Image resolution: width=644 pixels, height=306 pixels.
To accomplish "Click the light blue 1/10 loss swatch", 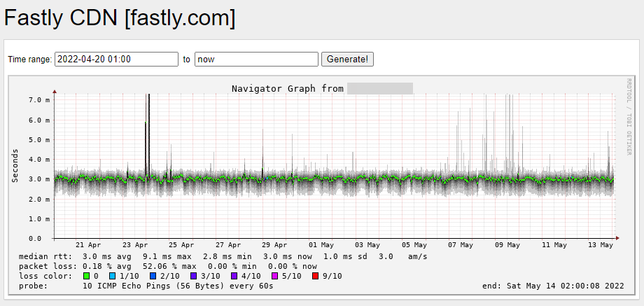I will (x=113, y=276).
